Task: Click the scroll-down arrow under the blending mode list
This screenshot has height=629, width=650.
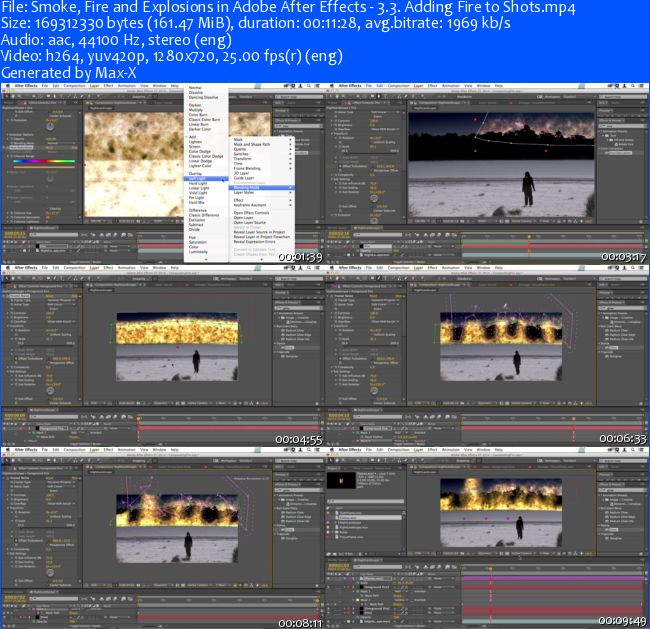Action: (206, 259)
